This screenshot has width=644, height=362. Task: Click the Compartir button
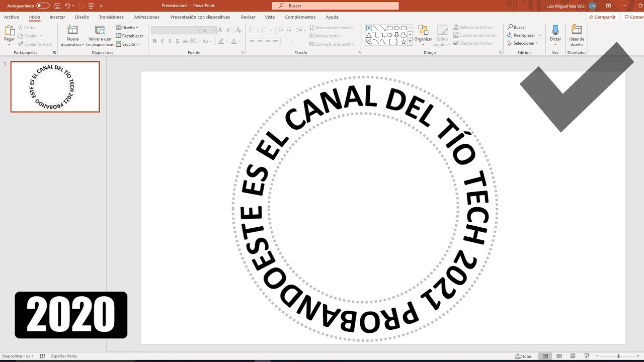click(x=602, y=17)
